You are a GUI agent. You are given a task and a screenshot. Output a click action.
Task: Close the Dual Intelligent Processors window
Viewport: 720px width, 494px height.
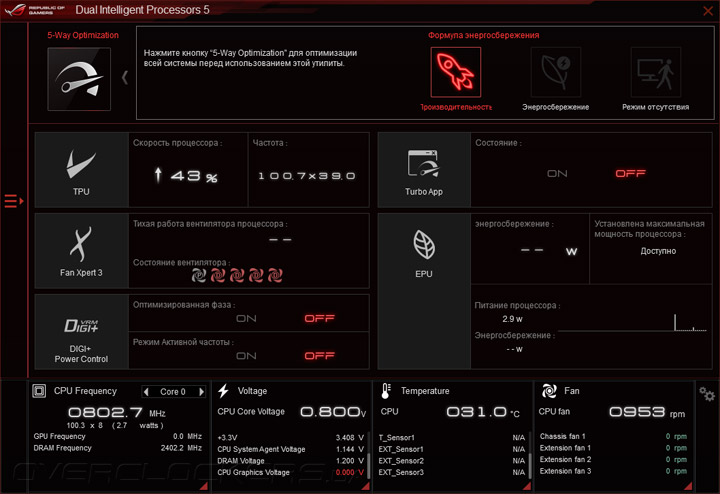click(708, 10)
